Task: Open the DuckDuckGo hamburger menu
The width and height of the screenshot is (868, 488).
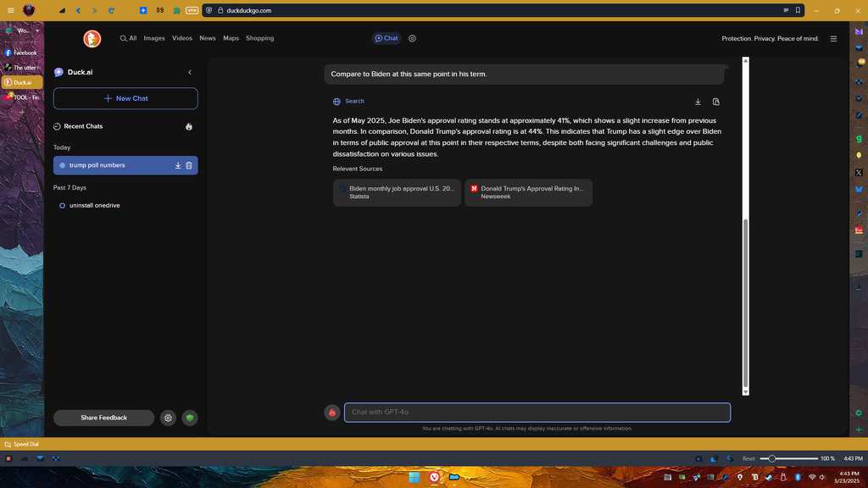Action: pos(833,38)
